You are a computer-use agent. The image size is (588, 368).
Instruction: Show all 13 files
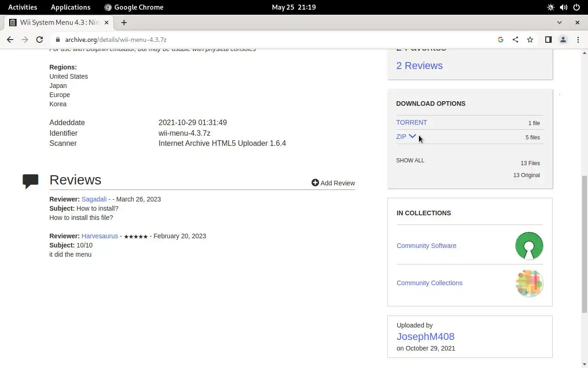(x=410, y=161)
